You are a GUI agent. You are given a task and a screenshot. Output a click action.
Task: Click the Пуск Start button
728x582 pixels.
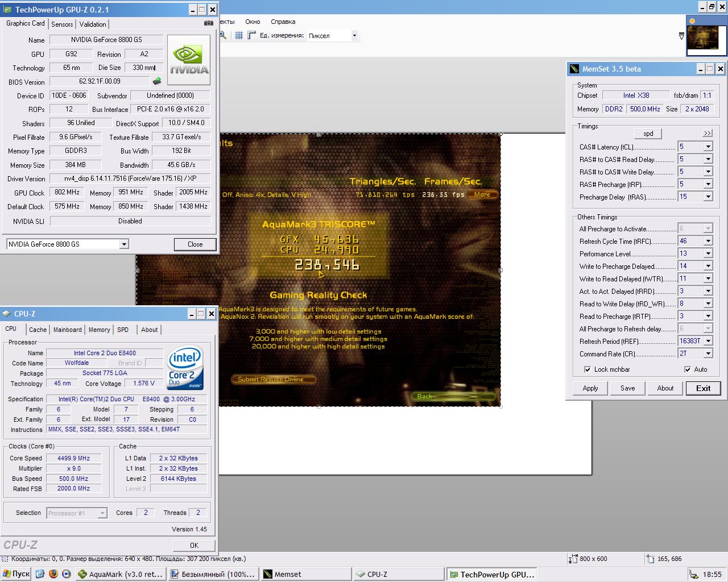16,574
